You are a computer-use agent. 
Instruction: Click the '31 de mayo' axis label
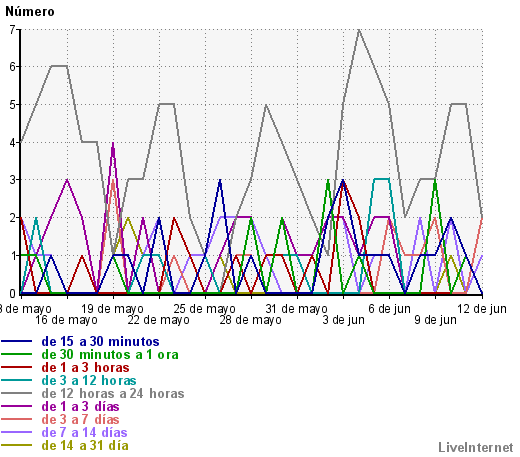296,309
